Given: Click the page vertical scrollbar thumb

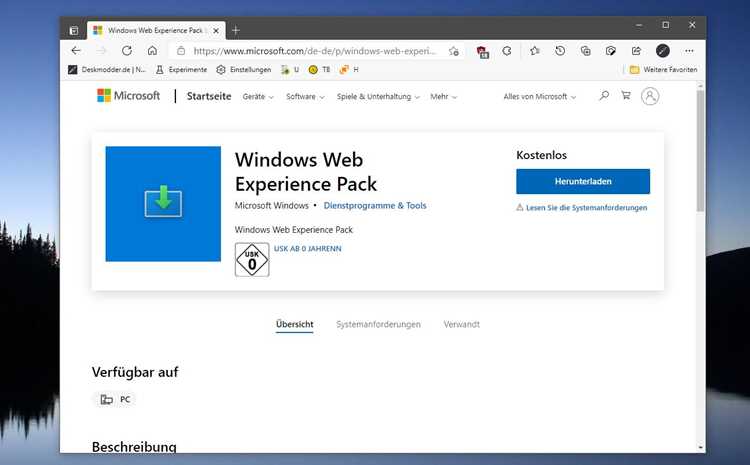Looking at the screenshot, I should click(700, 151).
